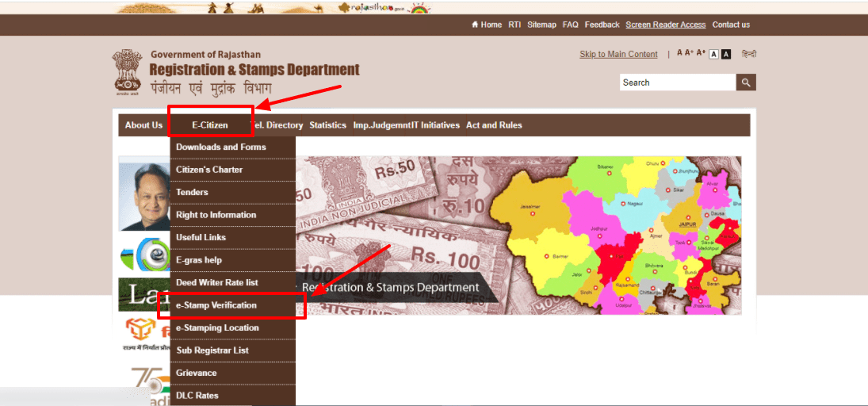Select Downloads and Forms menu entry
The image size is (868, 406).
pyautogui.click(x=232, y=147)
